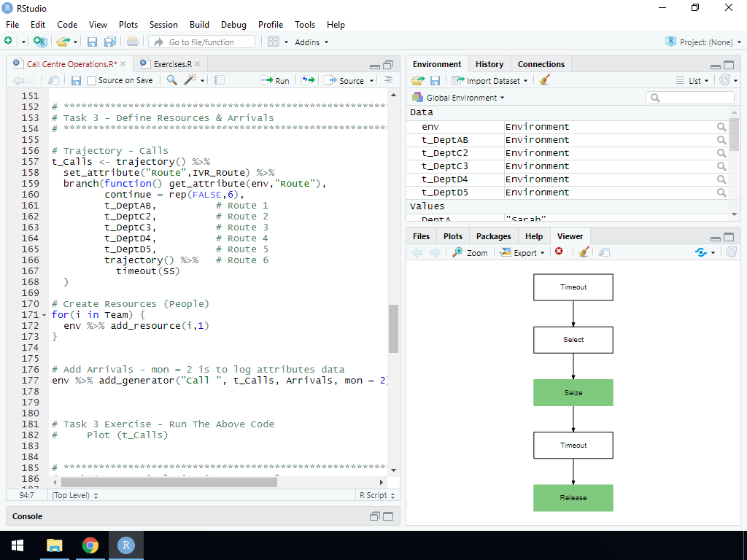
Task: Collapse the for loop fold arrow
Action: point(45,315)
